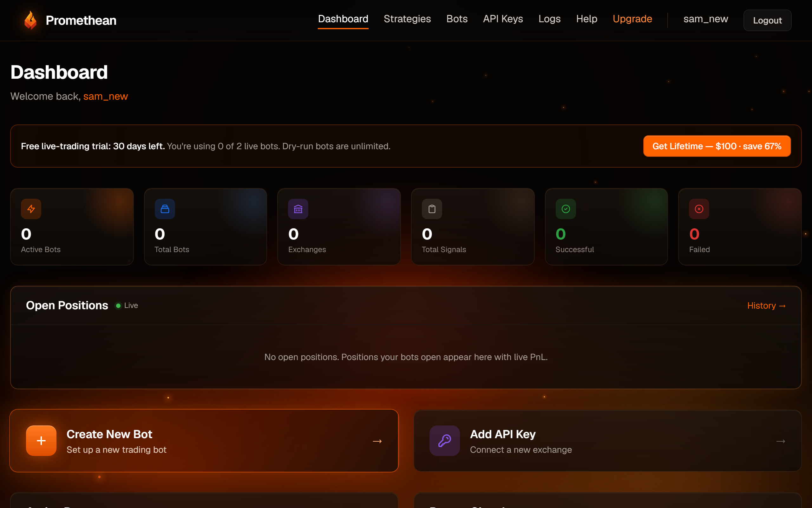The width and height of the screenshot is (812, 508).
Task: Open the Logs page
Action: 549,19
